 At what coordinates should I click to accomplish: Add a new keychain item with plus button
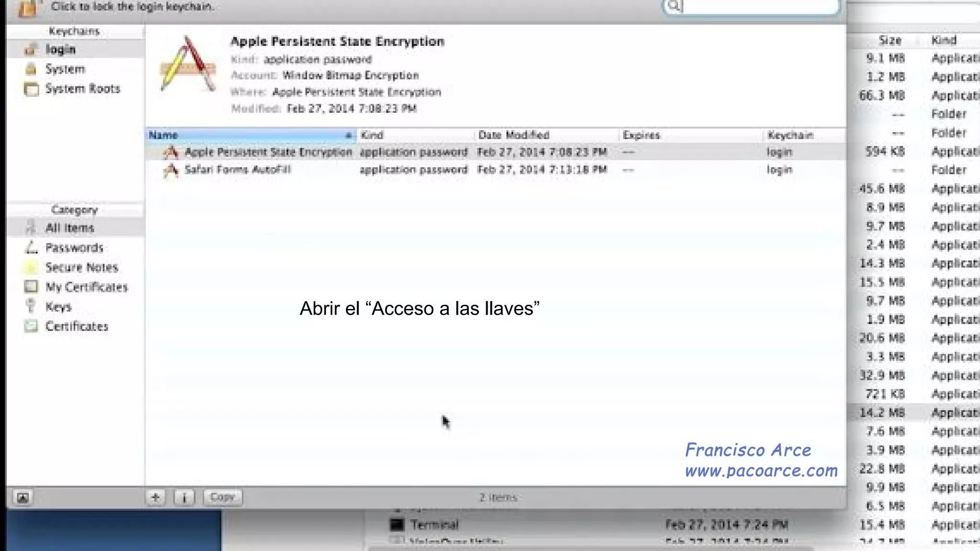156,497
